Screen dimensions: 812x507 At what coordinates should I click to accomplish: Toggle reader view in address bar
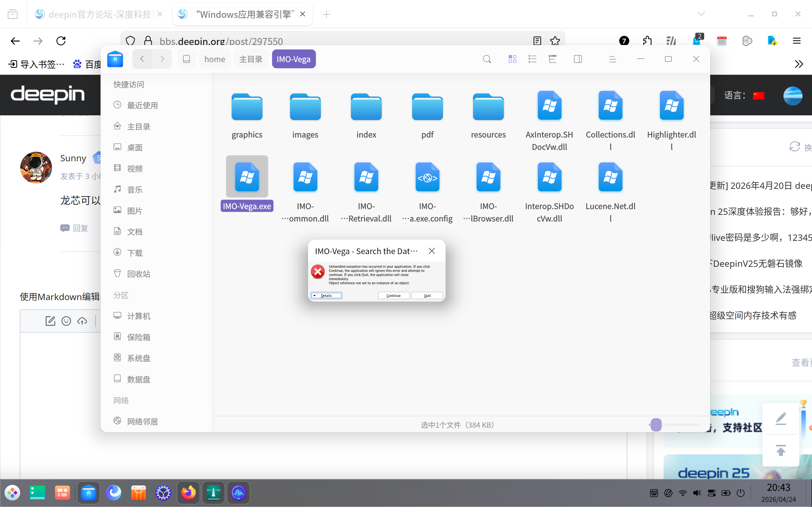coord(537,41)
